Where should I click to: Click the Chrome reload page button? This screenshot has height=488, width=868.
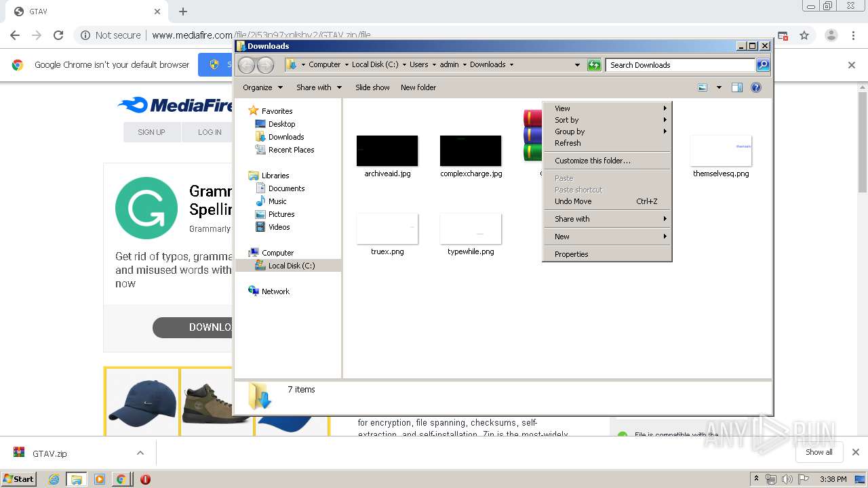tap(58, 35)
